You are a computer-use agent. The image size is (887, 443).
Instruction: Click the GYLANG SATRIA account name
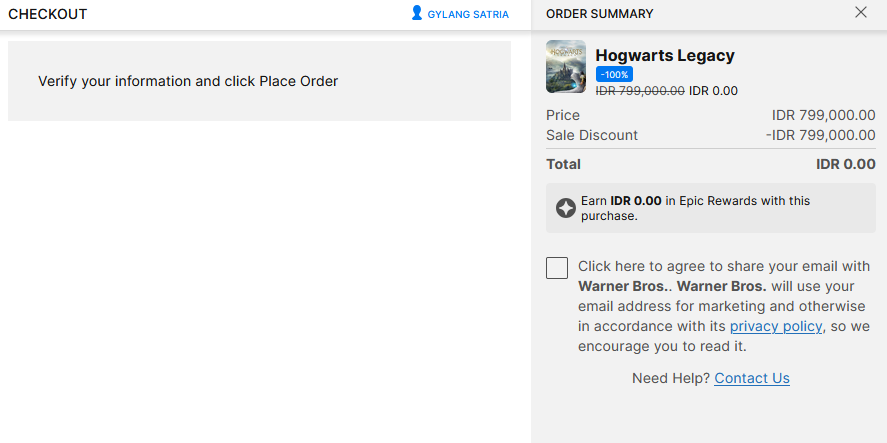(x=468, y=14)
